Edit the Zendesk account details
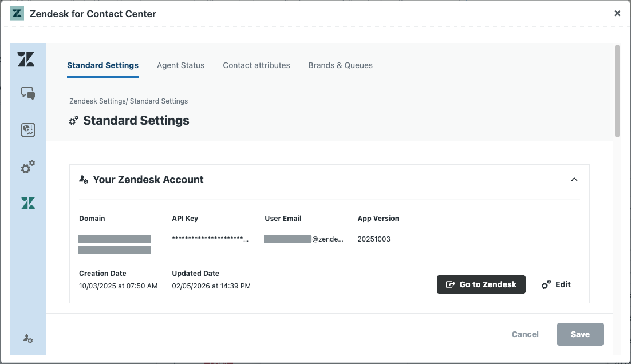The image size is (631, 364). pyautogui.click(x=556, y=284)
